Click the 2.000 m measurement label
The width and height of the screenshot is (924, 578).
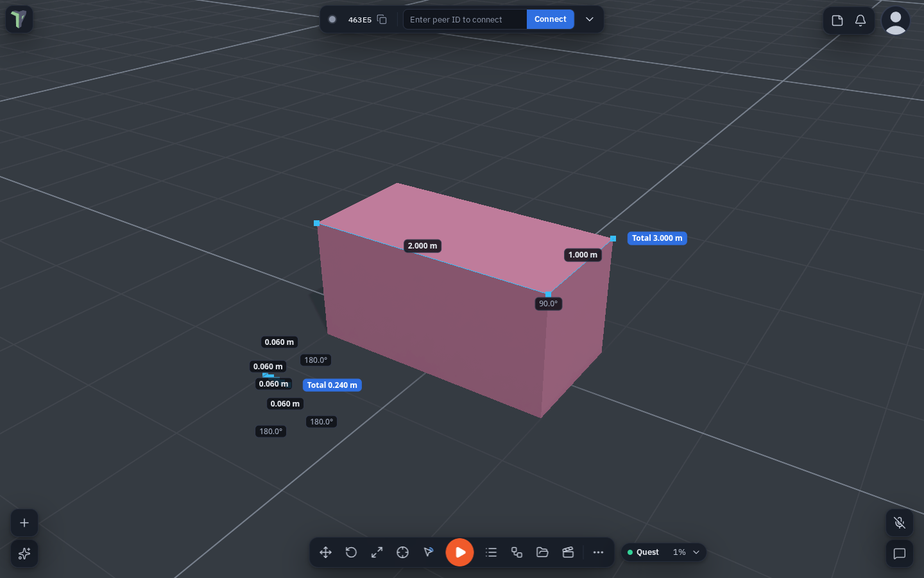pos(422,246)
